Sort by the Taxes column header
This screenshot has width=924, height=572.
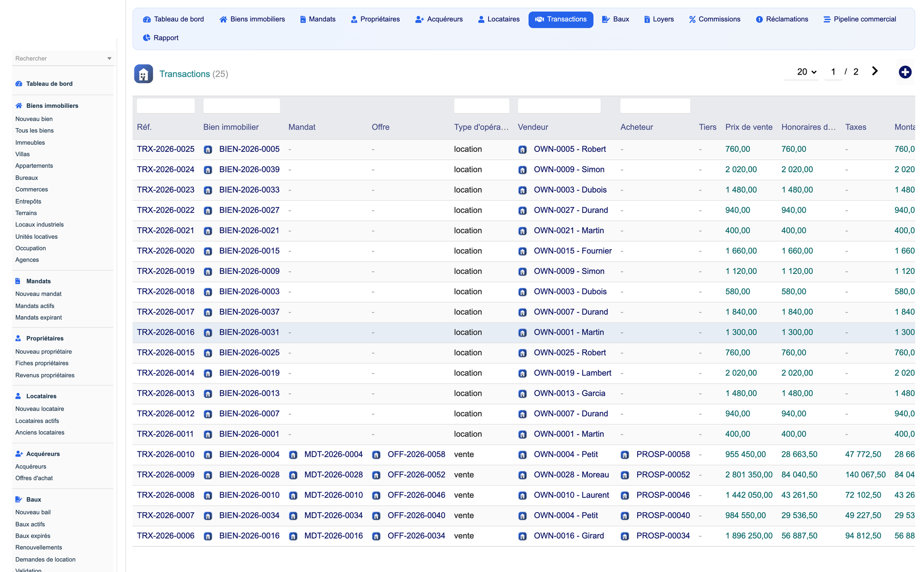pyautogui.click(x=856, y=127)
